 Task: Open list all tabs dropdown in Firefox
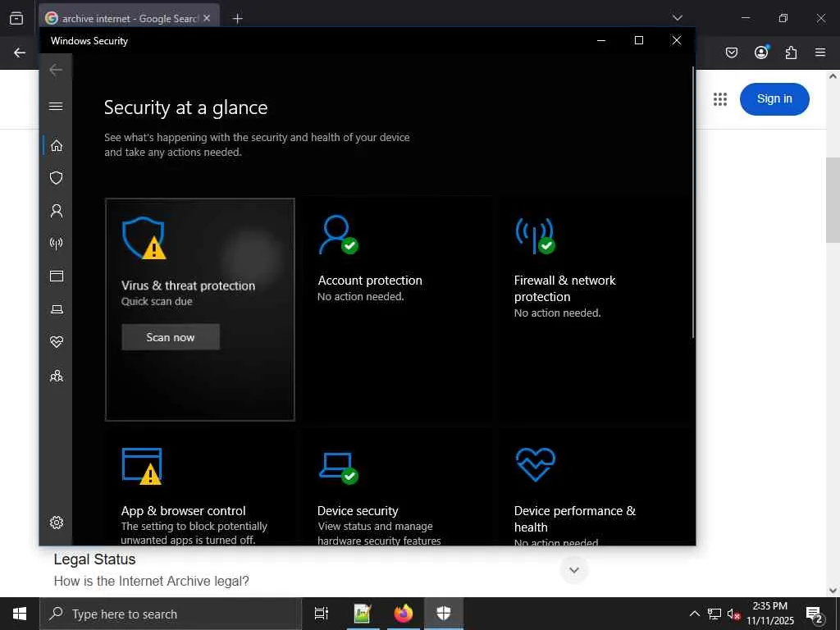pos(677,18)
